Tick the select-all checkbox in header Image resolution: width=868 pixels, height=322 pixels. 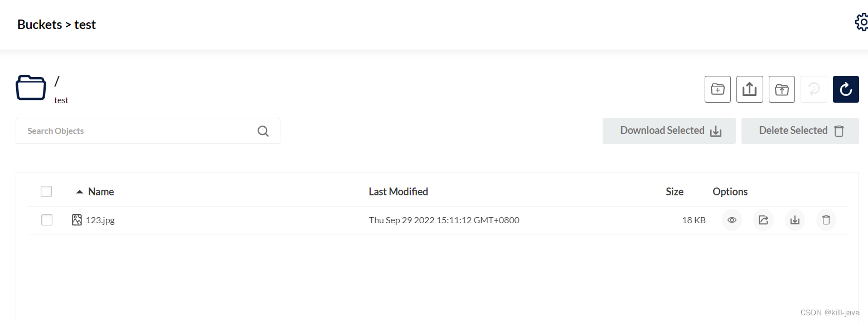pyautogui.click(x=46, y=191)
